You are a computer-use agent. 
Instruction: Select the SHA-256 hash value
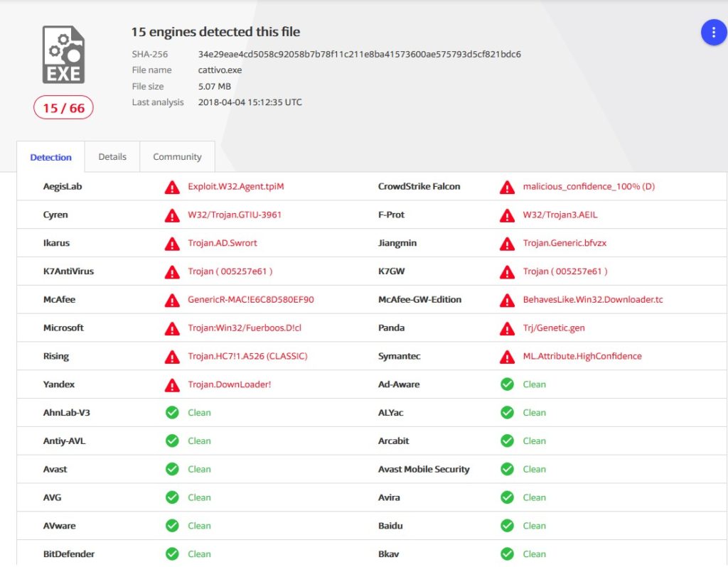click(359, 54)
